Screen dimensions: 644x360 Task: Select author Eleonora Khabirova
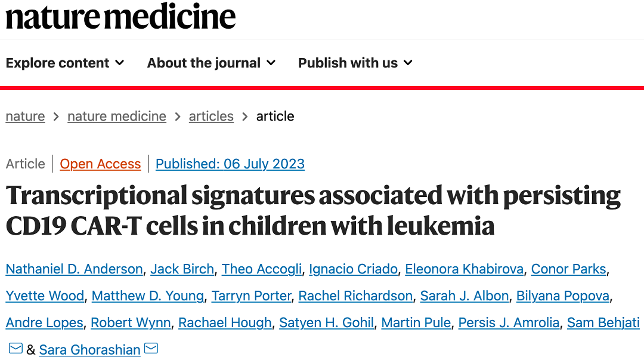[x=464, y=269]
